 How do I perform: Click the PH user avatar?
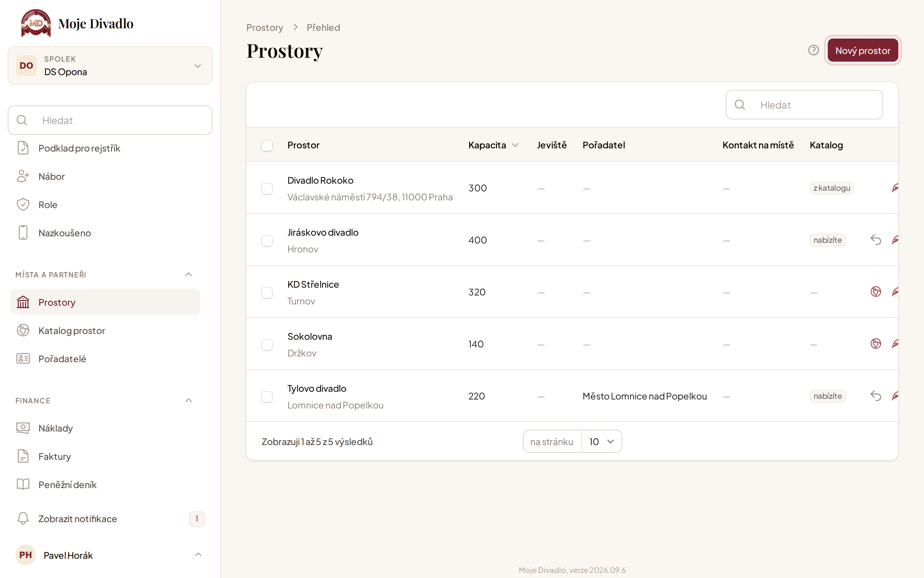[x=26, y=555]
